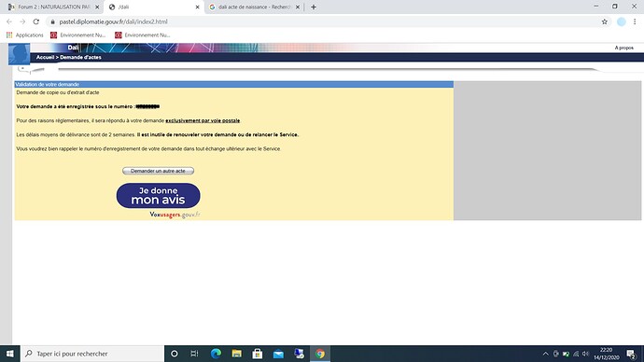
Task: Open Windows Task View icon
Action: point(195,354)
